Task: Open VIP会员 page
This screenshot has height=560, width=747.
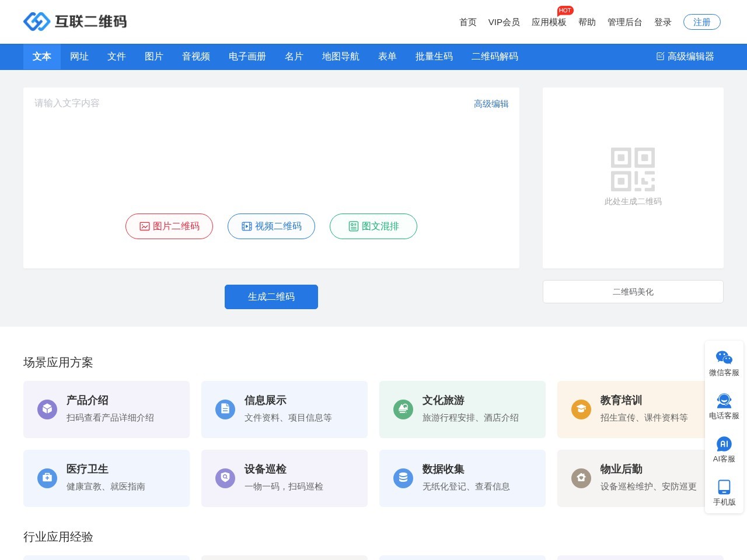Action: click(504, 22)
